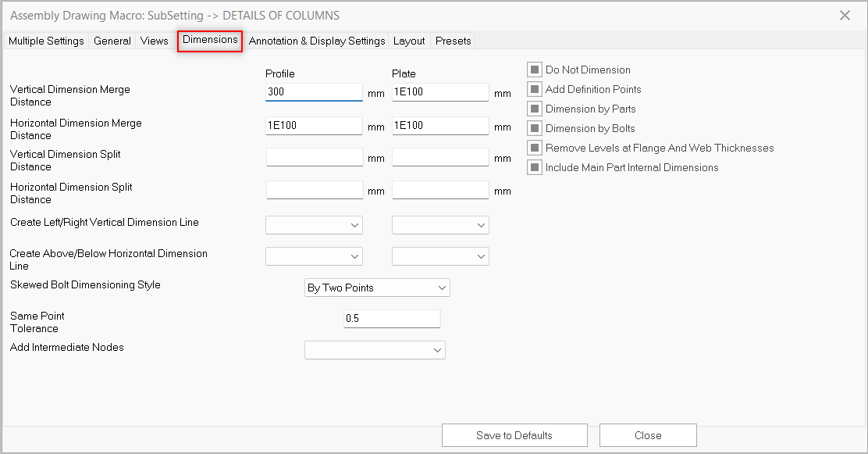Expand the Add Intermediate Nodes dropdown

[x=375, y=350]
